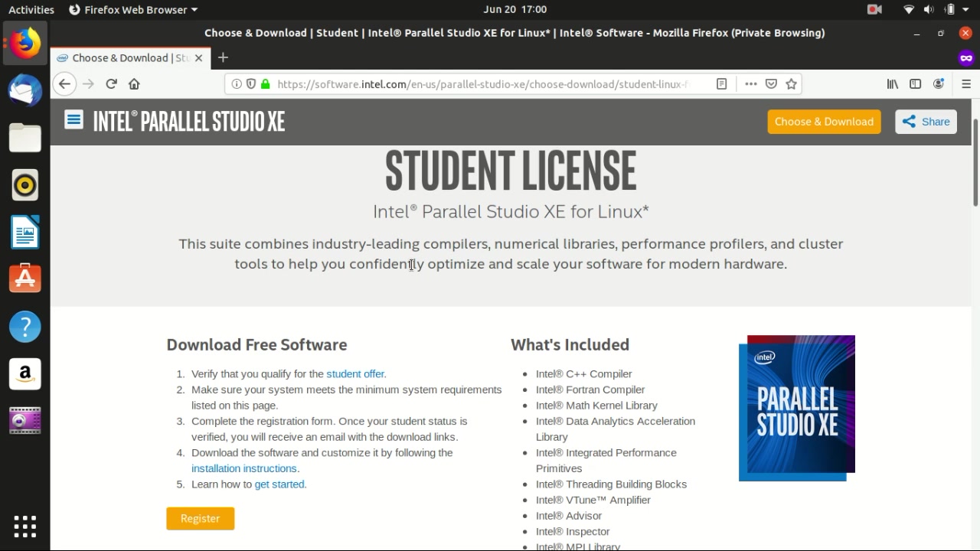Open the clock calendar Jun 20 17:00
Viewport: 980px width, 551px height.
(x=515, y=9)
